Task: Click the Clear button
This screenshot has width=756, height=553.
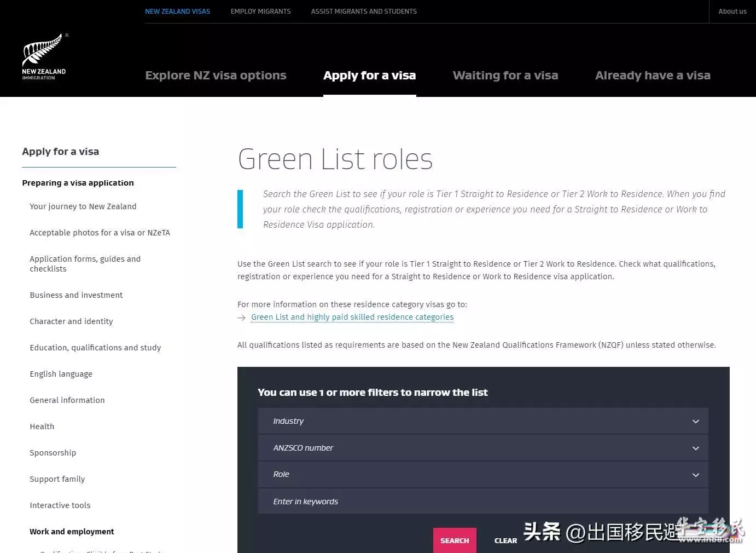Action: (x=505, y=540)
